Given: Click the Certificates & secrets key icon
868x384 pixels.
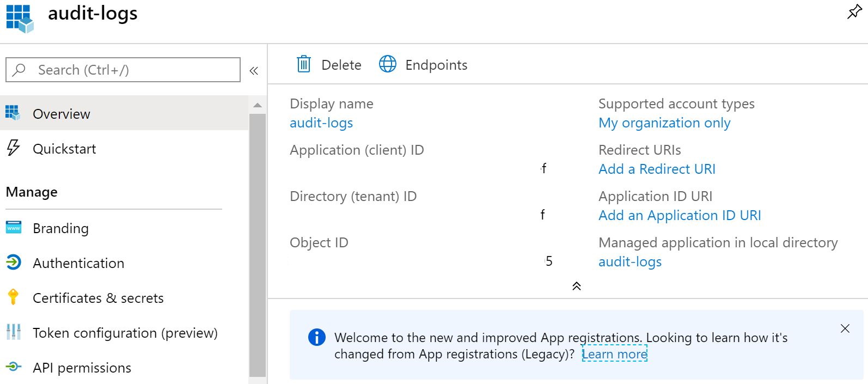Looking at the screenshot, I should tap(13, 297).
